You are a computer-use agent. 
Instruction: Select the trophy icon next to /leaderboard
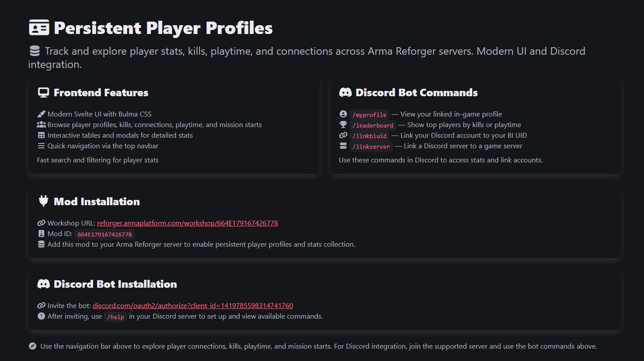click(343, 124)
